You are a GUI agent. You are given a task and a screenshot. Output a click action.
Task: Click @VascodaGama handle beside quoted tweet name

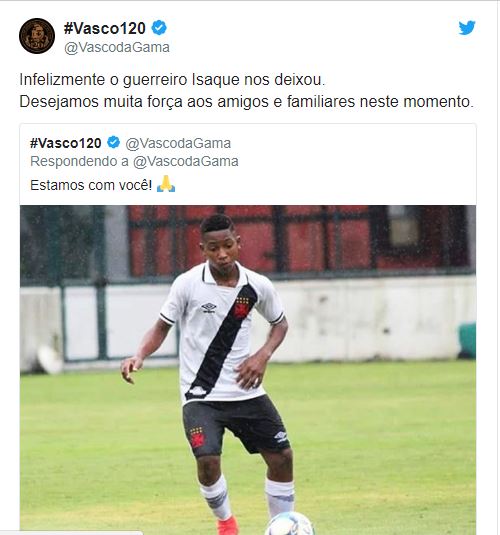pos(178,143)
